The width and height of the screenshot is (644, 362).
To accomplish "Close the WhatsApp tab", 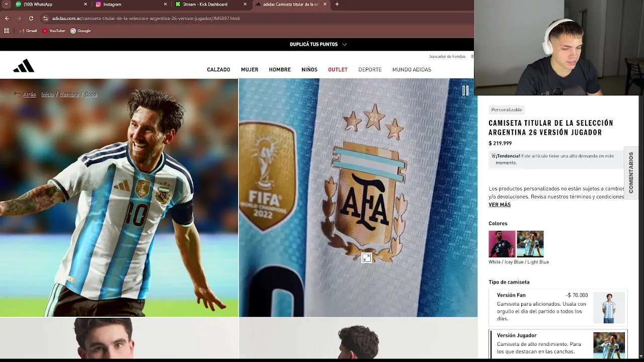I will [85, 4].
